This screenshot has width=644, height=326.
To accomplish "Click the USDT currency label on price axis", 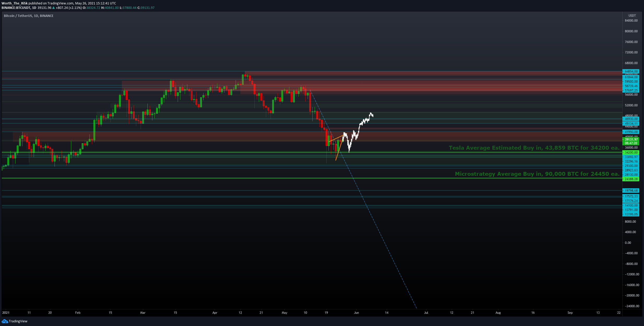I will [632, 16].
